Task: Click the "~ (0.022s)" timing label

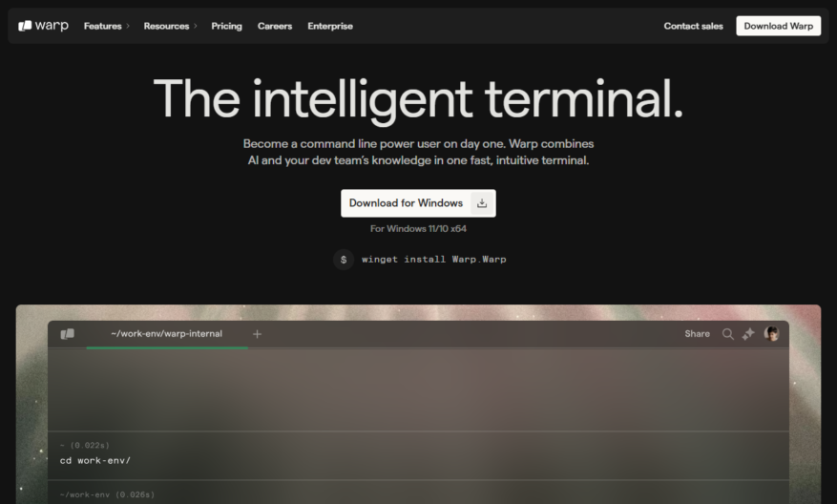Action: pos(84,445)
